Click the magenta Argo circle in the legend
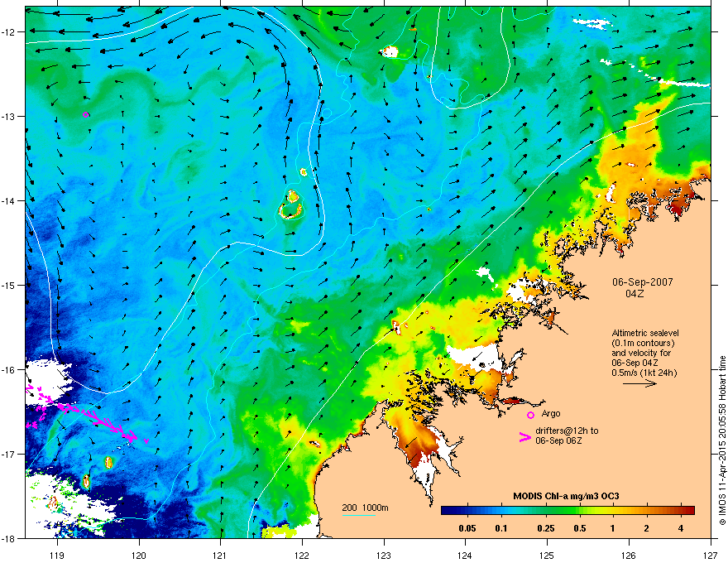 click(x=530, y=415)
